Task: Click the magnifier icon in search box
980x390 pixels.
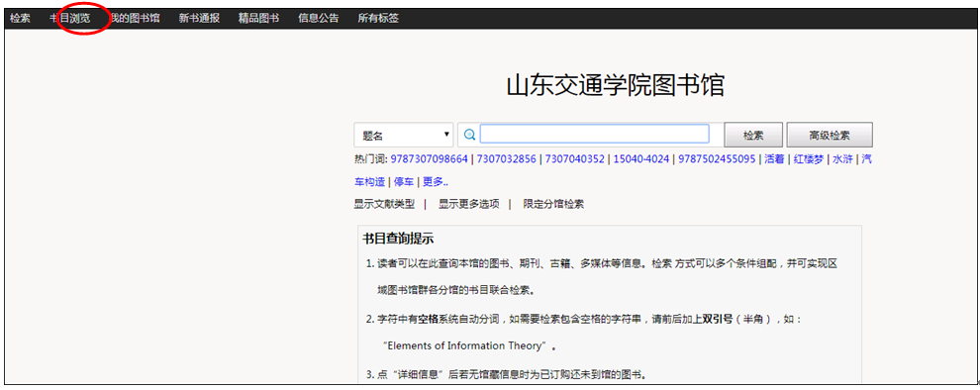Action: [x=470, y=134]
